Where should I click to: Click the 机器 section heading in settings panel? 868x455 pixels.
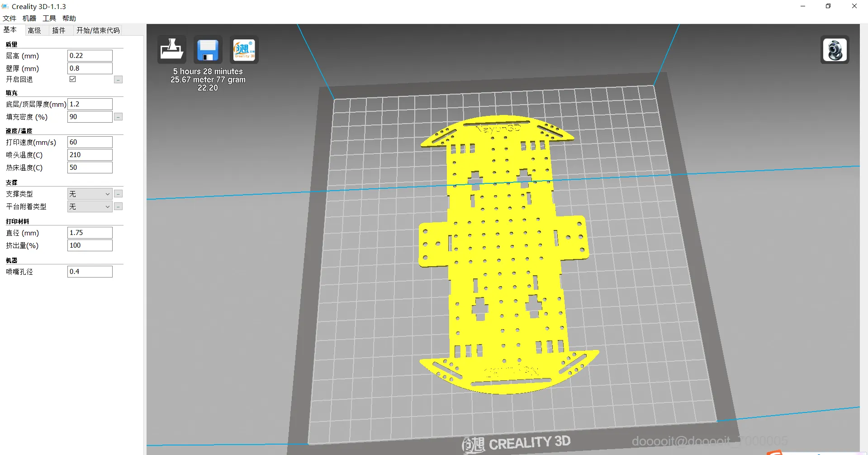point(12,260)
